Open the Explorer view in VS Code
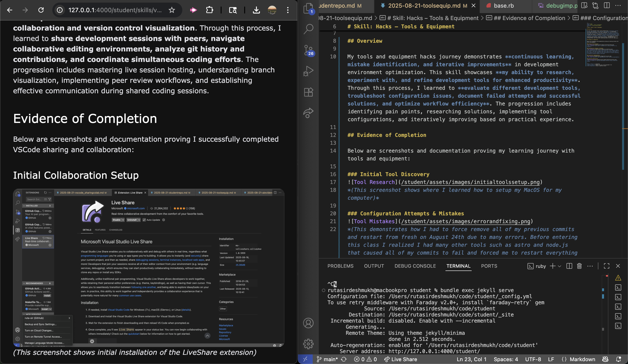Viewport: 628px width, 364px height. (308, 9)
